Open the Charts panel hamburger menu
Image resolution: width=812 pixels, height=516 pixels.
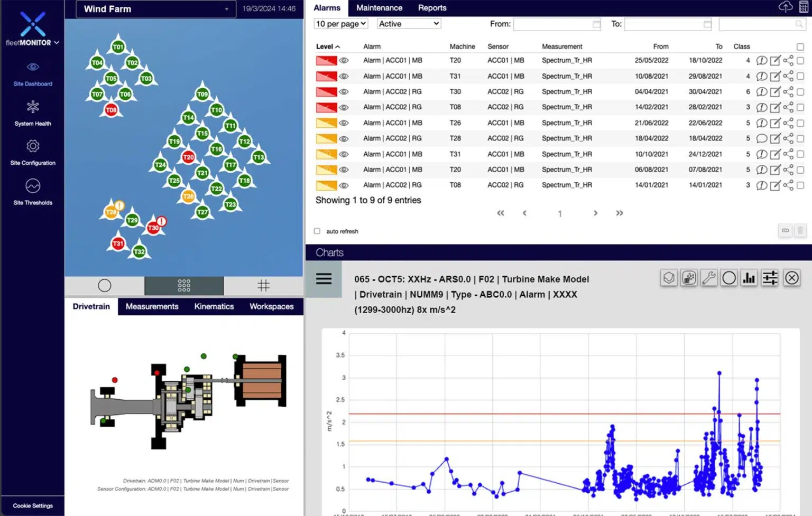click(324, 278)
